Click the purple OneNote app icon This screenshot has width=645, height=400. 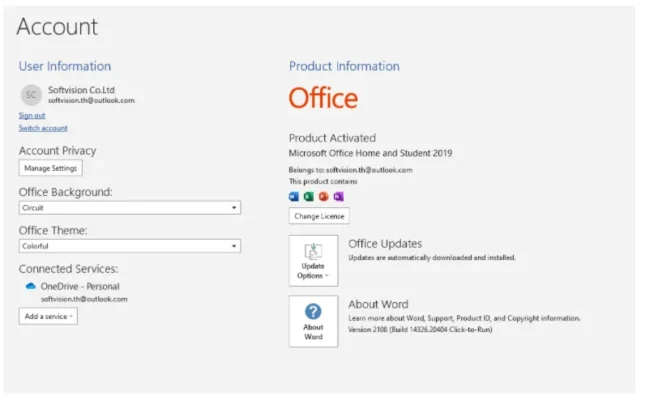coord(337,196)
